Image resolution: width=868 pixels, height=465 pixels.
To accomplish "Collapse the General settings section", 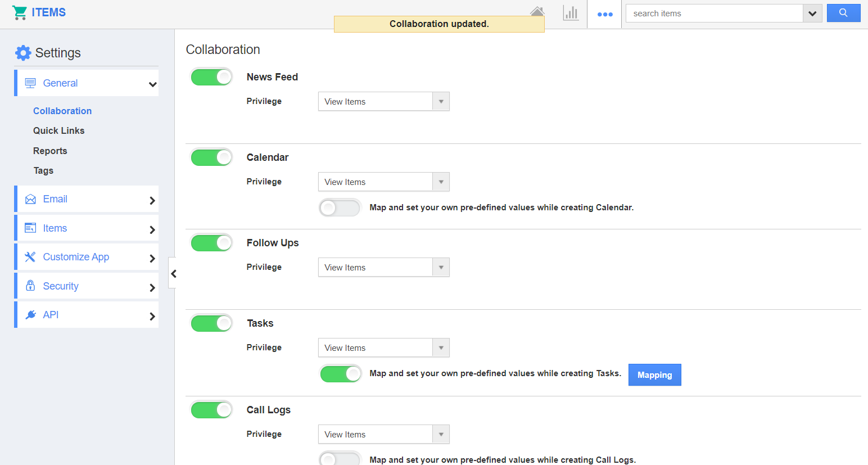I will point(152,83).
